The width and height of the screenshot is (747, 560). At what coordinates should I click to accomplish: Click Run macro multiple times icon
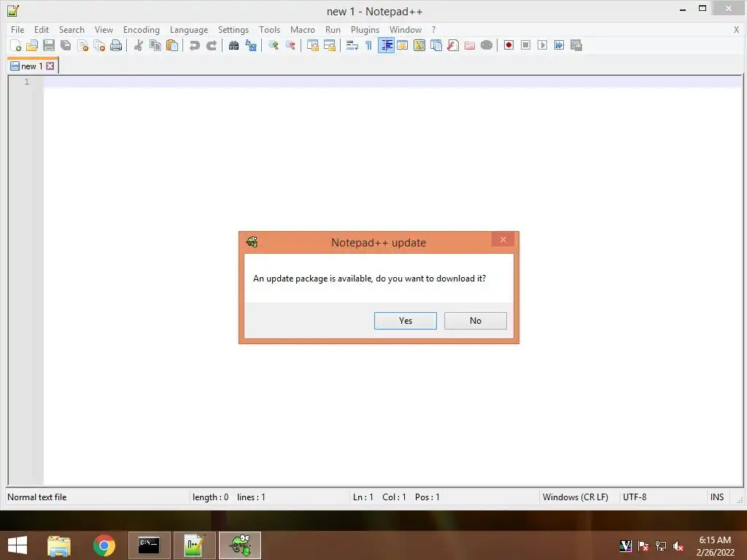(x=559, y=45)
